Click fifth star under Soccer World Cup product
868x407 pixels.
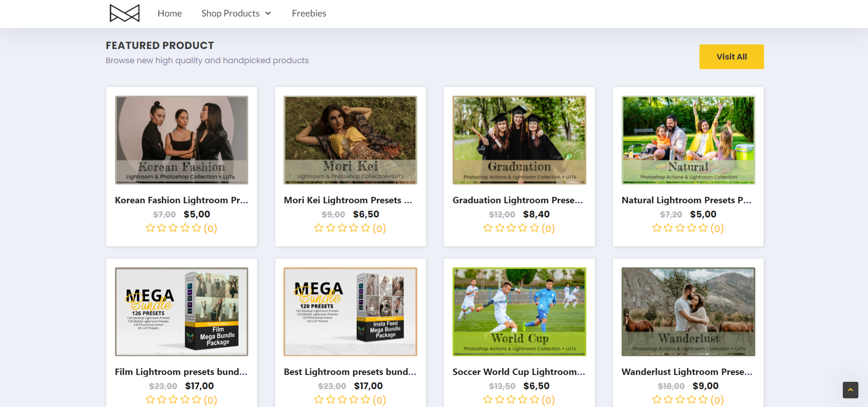click(534, 400)
